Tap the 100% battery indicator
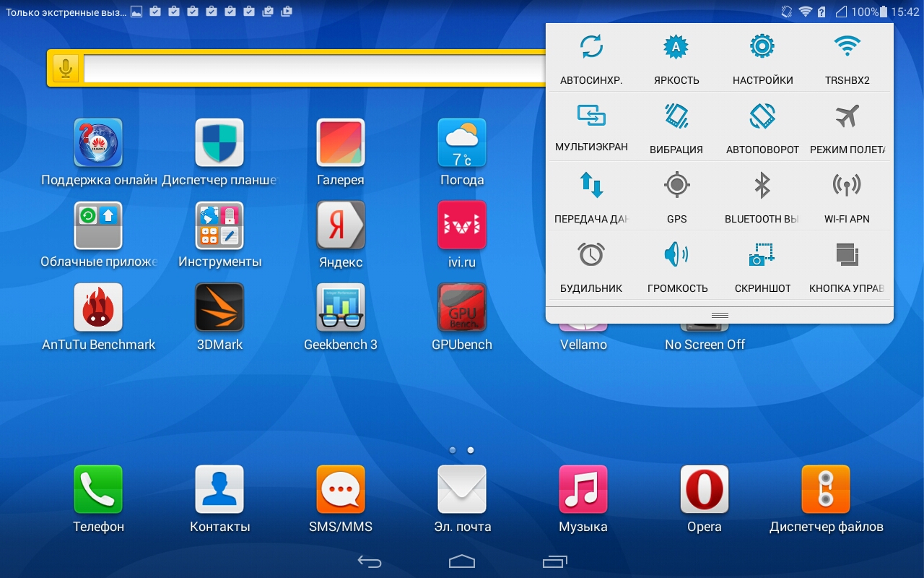 pyautogui.click(x=868, y=12)
